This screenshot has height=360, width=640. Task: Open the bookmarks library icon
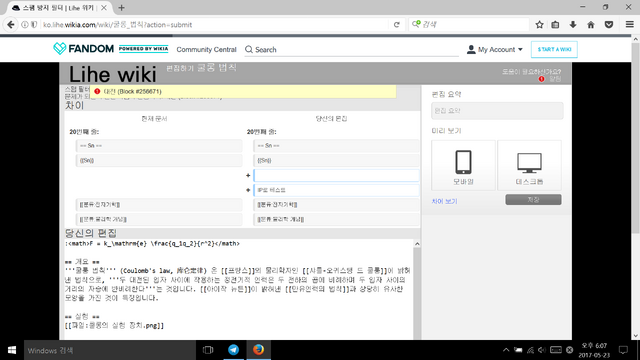(x=555, y=24)
